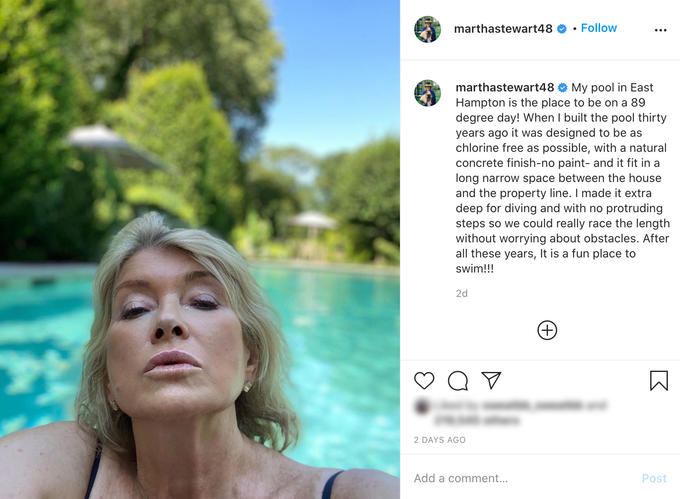Screen dimensions: 680x499
Task: Open the marthastewart48 username in the caption
Action: tap(505, 87)
